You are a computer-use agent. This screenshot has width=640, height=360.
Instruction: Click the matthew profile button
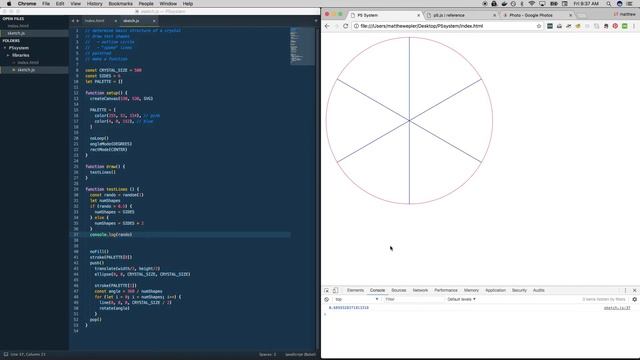pyautogui.click(x=624, y=14)
